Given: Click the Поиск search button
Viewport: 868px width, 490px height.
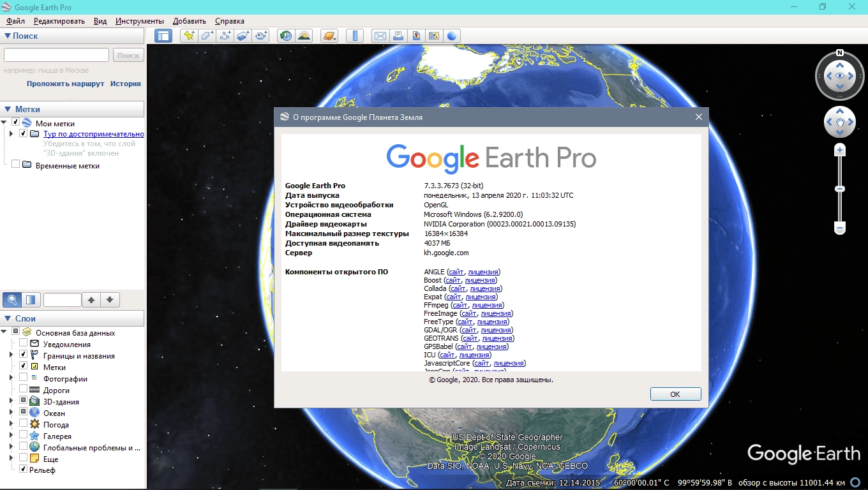Looking at the screenshot, I should pyautogui.click(x=128, y=56).
